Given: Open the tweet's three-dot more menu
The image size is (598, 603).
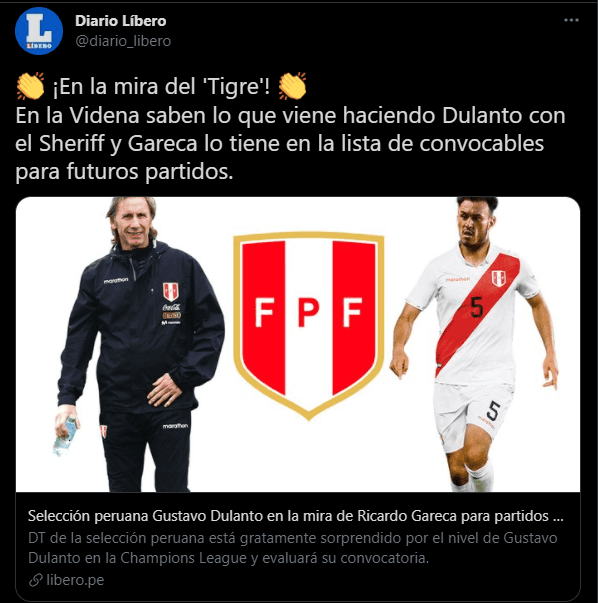Looking at the screenshot, I should (571, 20).
